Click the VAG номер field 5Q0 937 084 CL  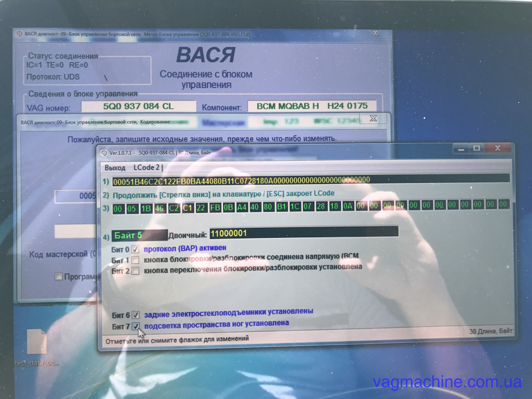point(139,106)
